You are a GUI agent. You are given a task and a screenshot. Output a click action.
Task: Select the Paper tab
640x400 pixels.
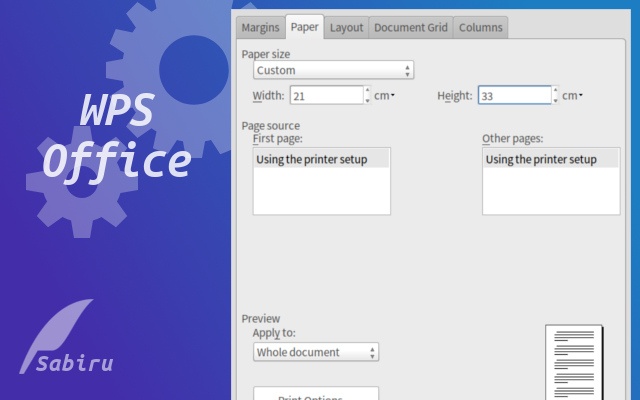click(x=304, y=27)
